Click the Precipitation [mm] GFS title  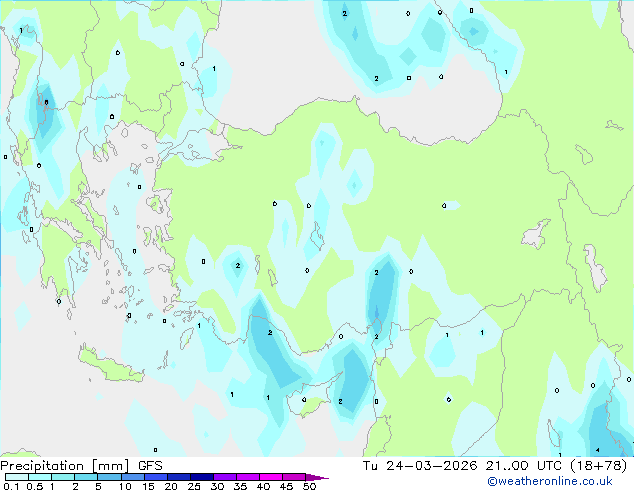point(81,465)
